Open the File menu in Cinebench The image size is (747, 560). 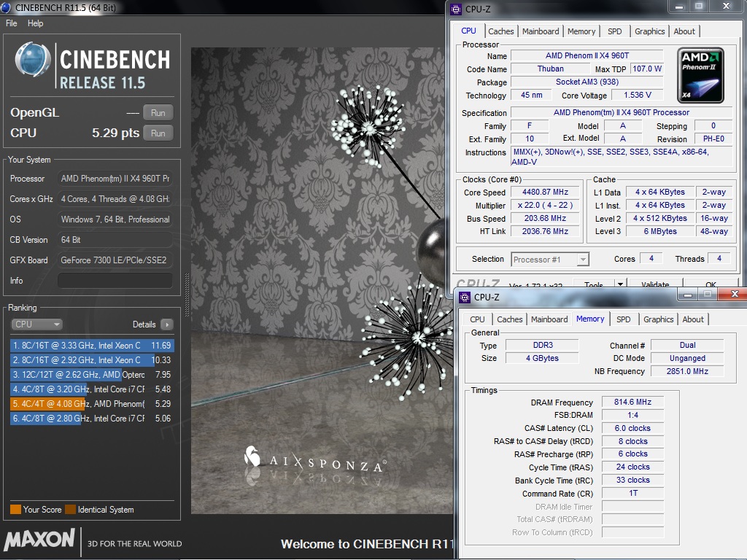[12, 23]
